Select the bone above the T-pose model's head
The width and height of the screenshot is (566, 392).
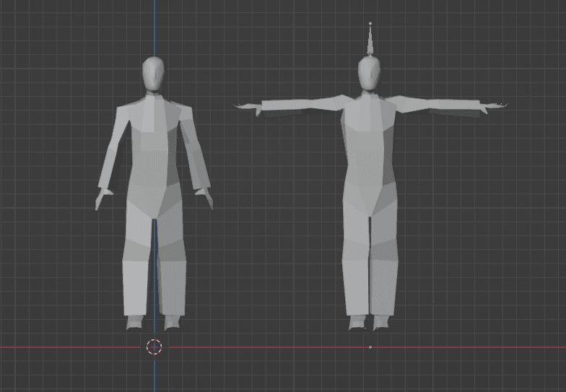(x=370, y=39)
